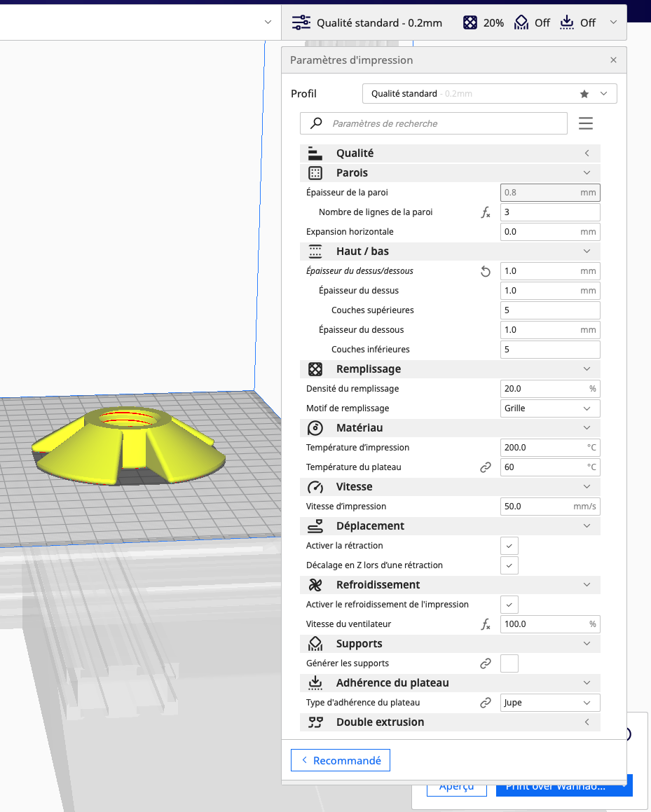Collapse the Matériau section chevron
Viewport: 651px width, 812px height.
pos(587,428)
